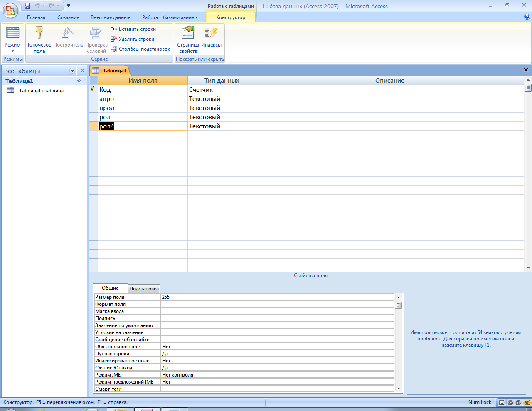Open the Главная ribbon tab
532x411 pixels.
point(36,17)
